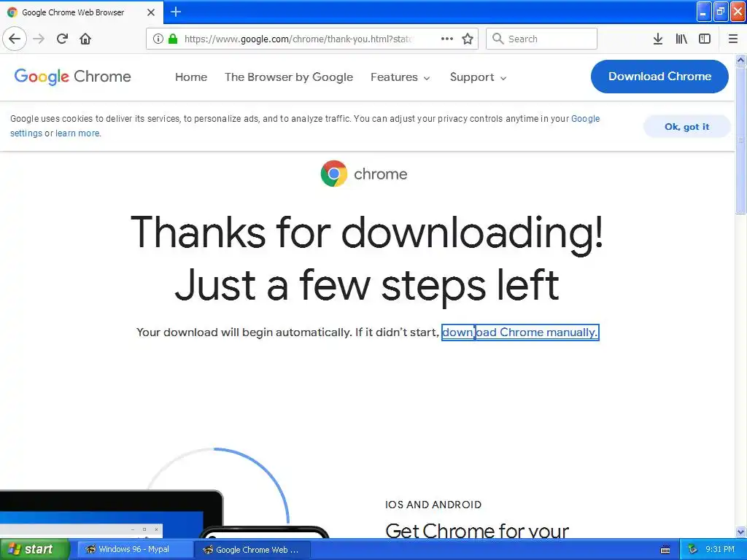
Task: Click the forward arrow navigation button
Action: tap(39, 39)
